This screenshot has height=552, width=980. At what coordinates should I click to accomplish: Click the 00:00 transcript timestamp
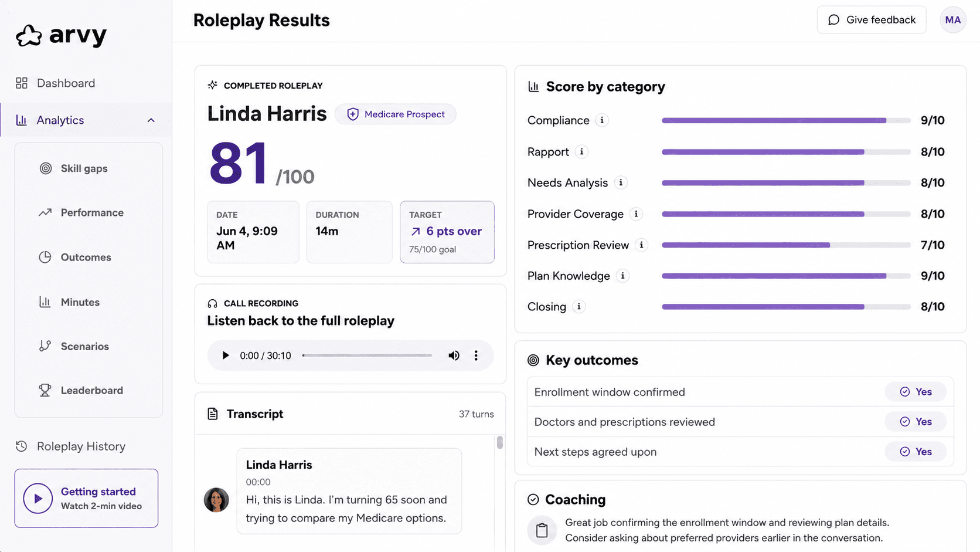(x=258, y=482)
